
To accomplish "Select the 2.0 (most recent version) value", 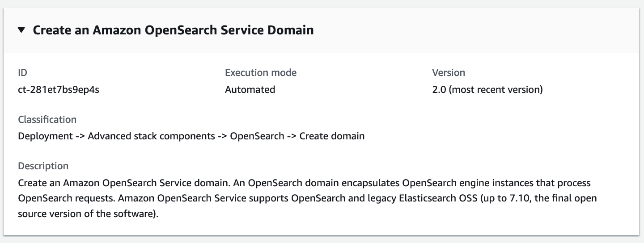I will click(x=487, y=89).
